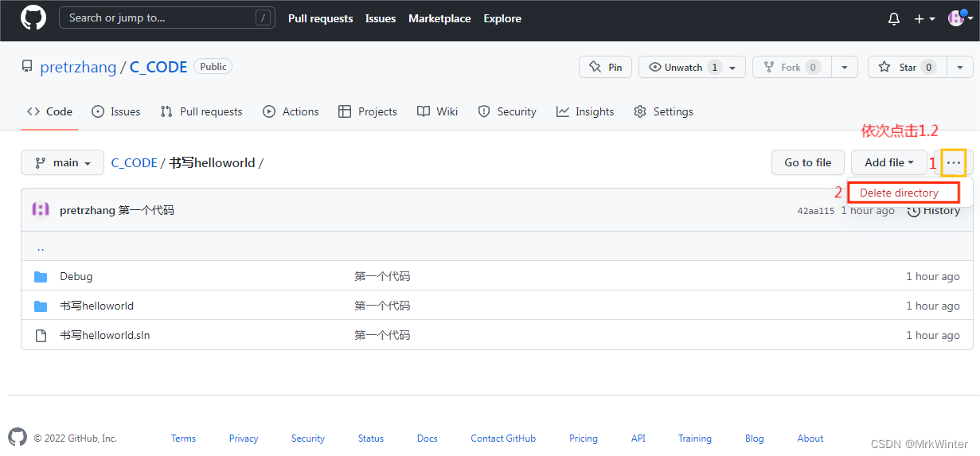This screenshot has width=980, height=456.
Task: Open the Actions tab
Action: [291, 111]
